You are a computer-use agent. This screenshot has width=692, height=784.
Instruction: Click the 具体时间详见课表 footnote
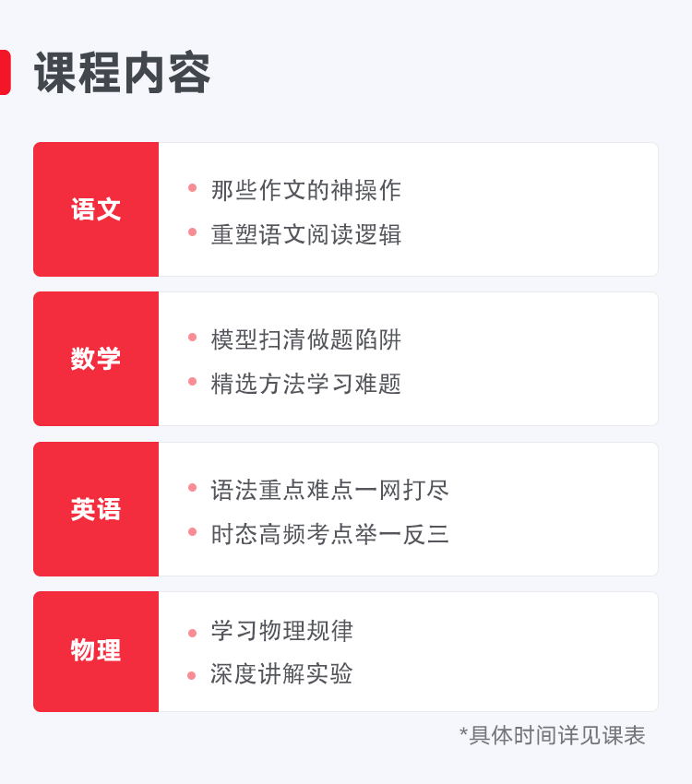pos(552,735)
